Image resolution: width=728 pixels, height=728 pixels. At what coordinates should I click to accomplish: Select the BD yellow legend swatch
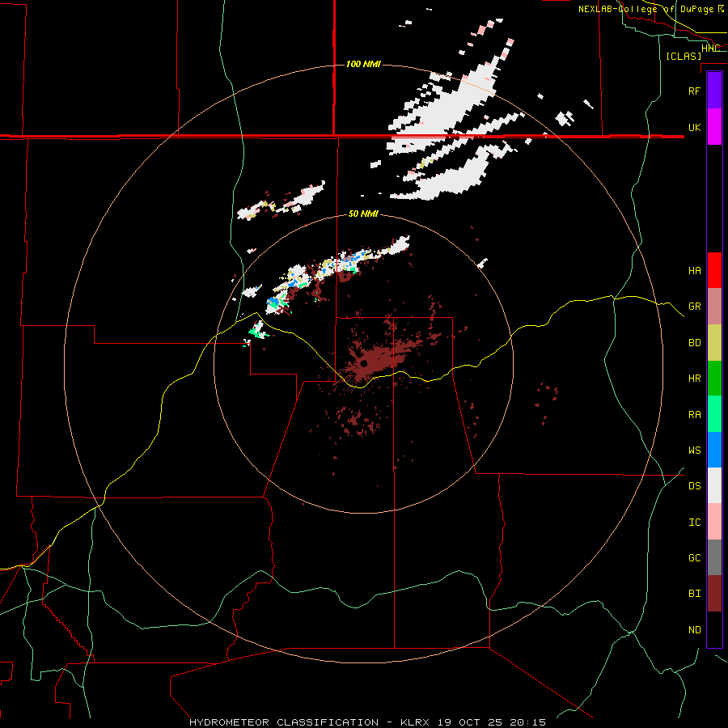[714, 343]
